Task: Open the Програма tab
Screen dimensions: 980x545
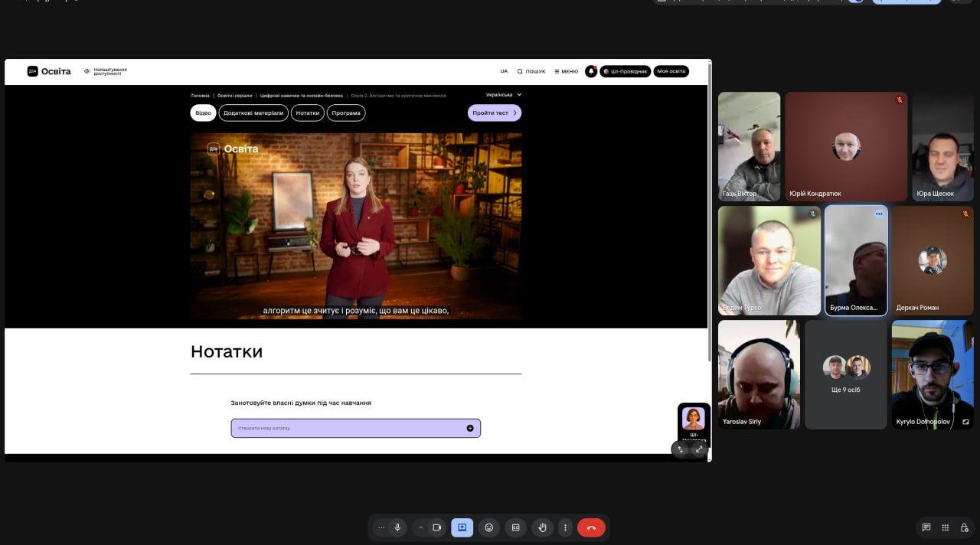Action: [346, 113]
